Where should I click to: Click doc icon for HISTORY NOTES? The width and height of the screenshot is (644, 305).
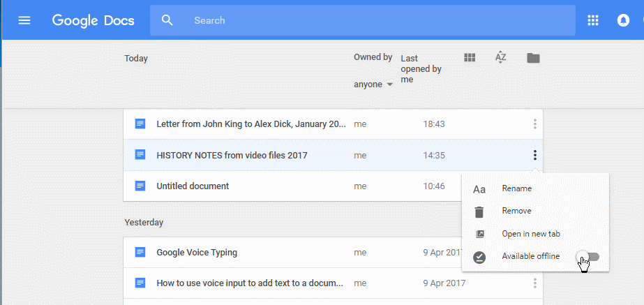point(140,155)
